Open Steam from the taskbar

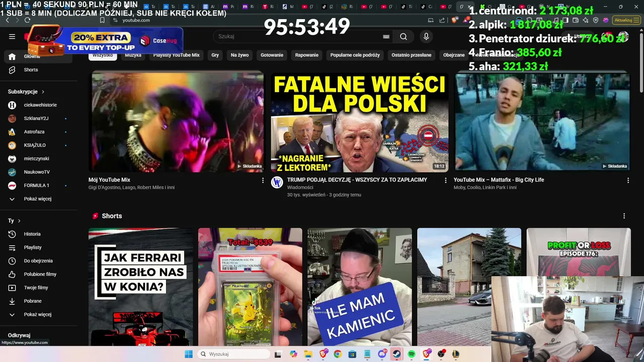tap(396, 354)
